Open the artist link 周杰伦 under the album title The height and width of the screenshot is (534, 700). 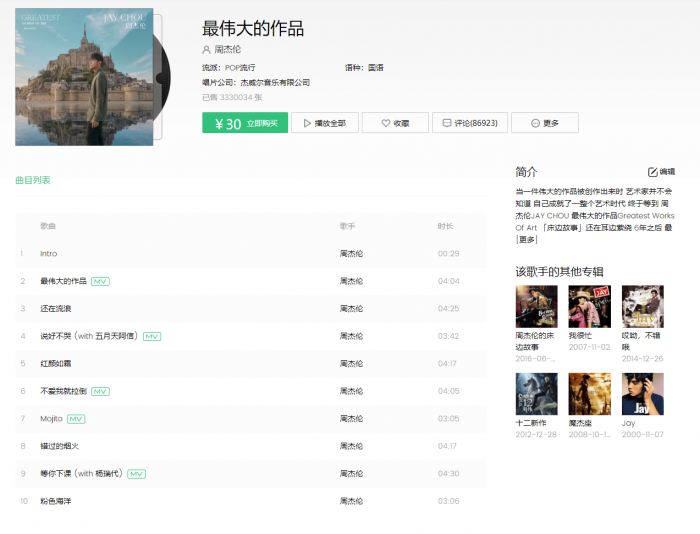pyautogui.click(x=227, y=49)
